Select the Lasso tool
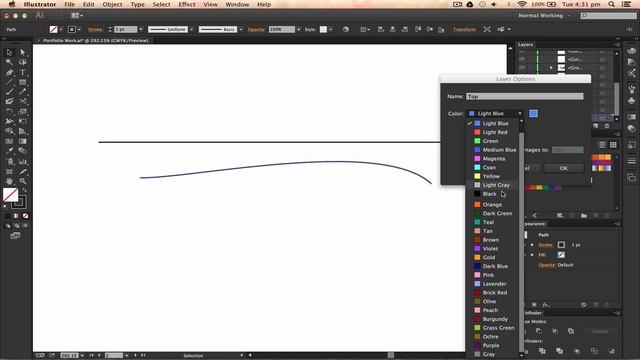640x360 pixels. click(22, 62)
